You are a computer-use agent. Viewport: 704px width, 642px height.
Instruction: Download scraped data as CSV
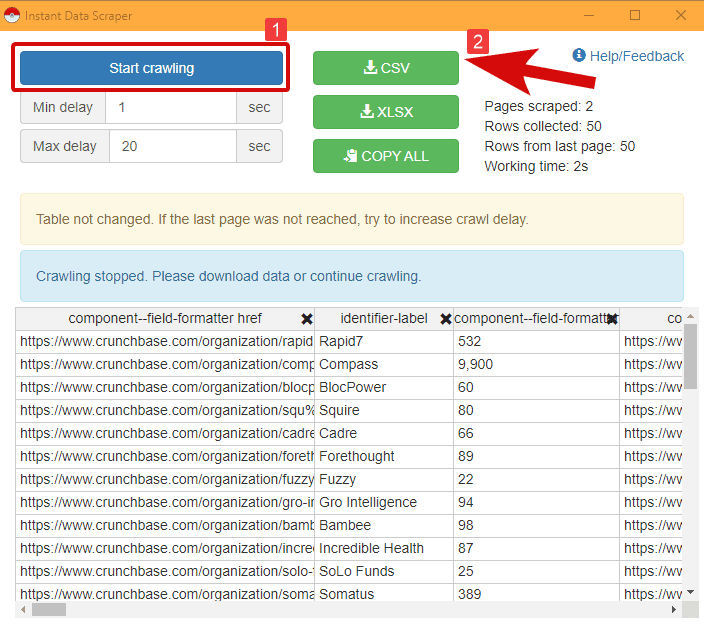pyautogui.click(x=386, y=68)
